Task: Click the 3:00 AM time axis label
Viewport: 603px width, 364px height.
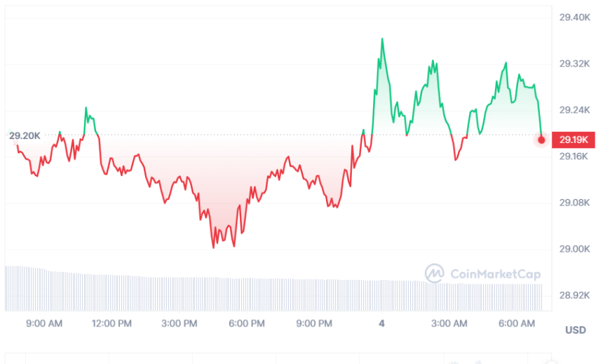Action: 449,323
